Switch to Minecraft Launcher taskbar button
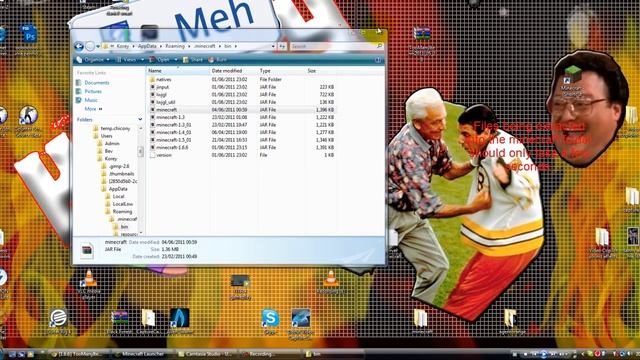The width and height of the screenshot is (640, 360). click(141, 354)
